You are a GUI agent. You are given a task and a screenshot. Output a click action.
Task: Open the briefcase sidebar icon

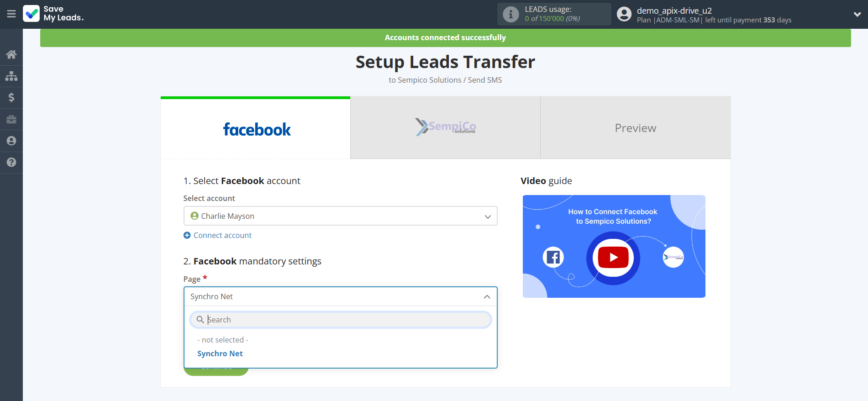tap(11, 119)
